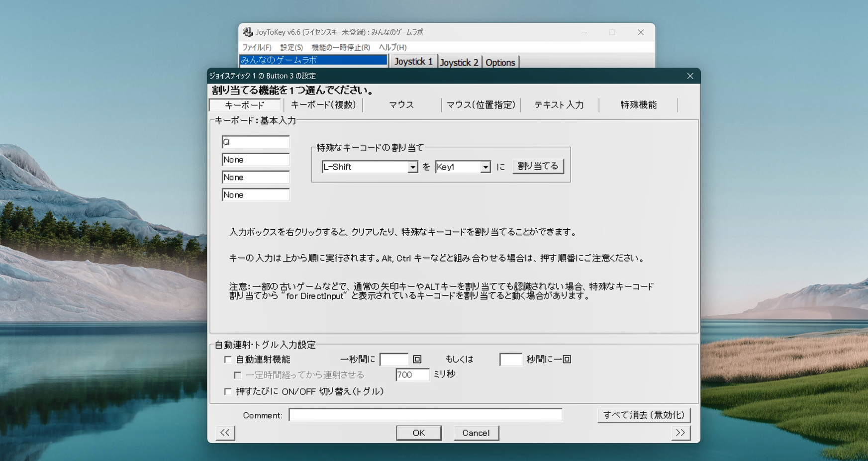Click the 700 ミリ秒 delay field
The height and width of the screenshot is (461, 868).
(x=412, y=375)
